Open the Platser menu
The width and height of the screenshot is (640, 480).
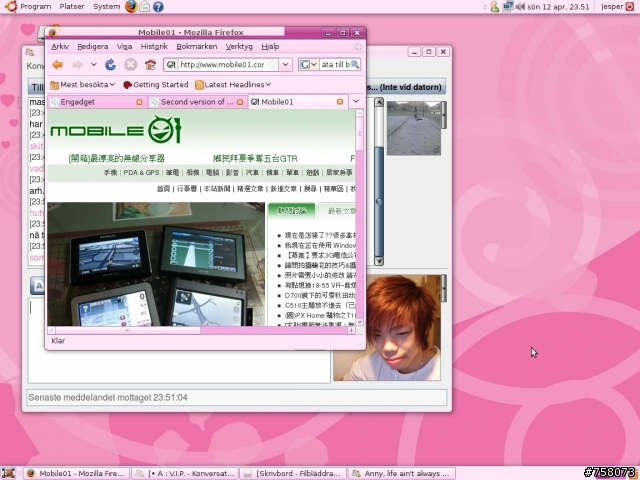pyautogui.click(x=72, y=7)
